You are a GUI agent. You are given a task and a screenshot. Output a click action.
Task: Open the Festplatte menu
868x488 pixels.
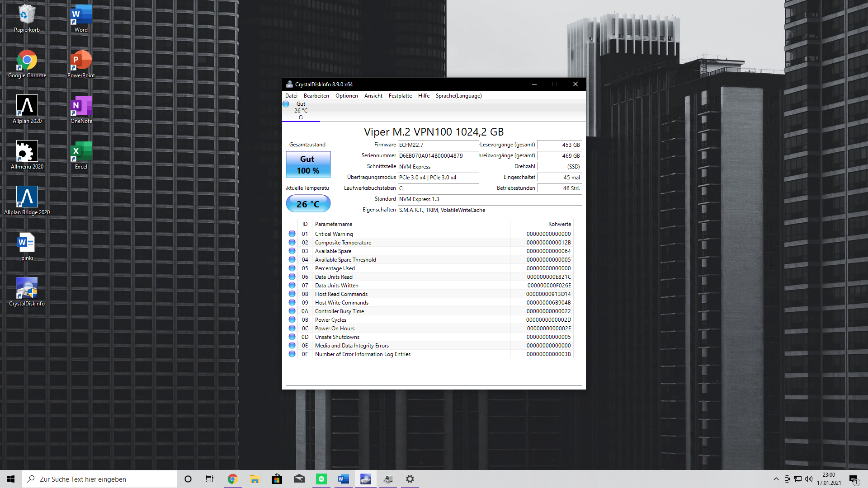click(x=400, y=96)
